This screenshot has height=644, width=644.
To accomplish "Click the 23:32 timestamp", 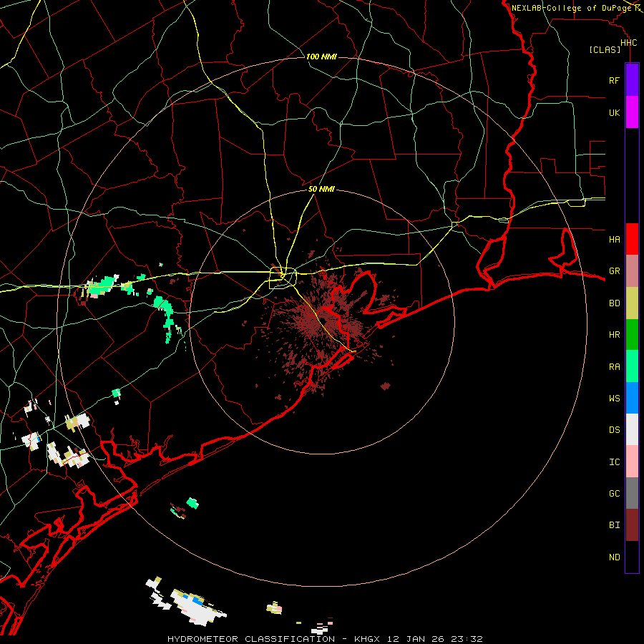I will click(x=468, y=639).
